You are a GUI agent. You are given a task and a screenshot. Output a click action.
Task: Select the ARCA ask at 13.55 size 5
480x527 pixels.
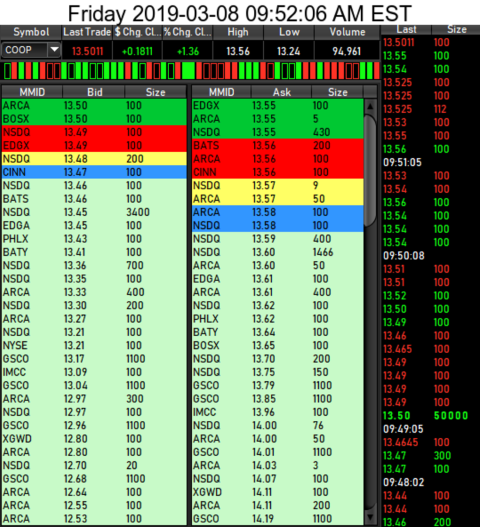tap(278, 119)
